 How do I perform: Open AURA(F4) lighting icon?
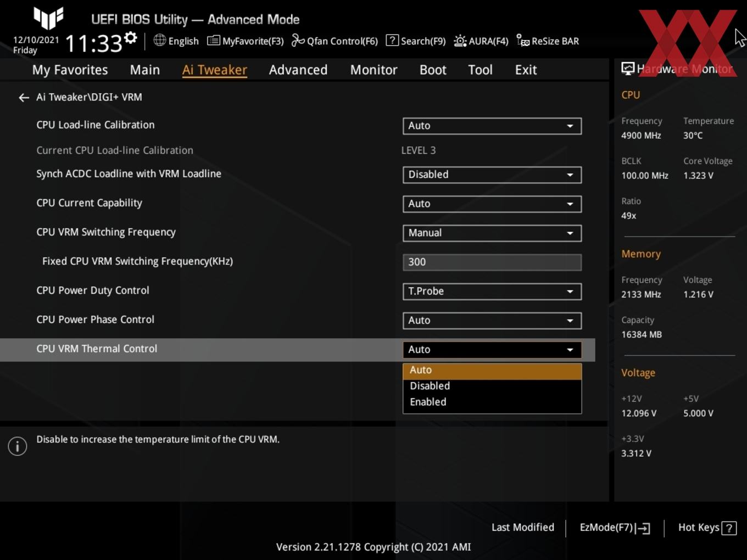point(460,41)
